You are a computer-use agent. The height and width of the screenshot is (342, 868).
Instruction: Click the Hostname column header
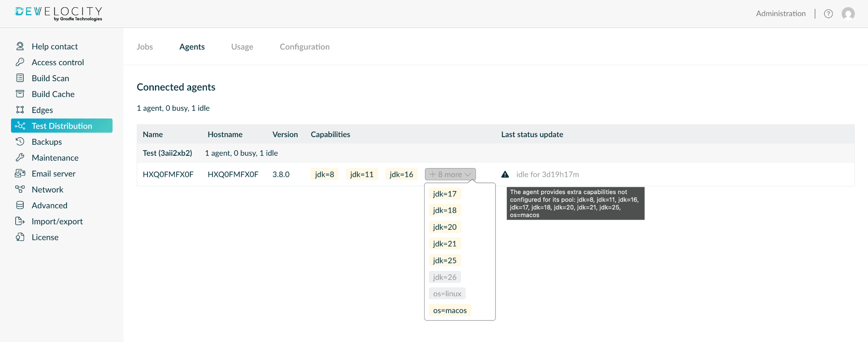click(225, 134)
